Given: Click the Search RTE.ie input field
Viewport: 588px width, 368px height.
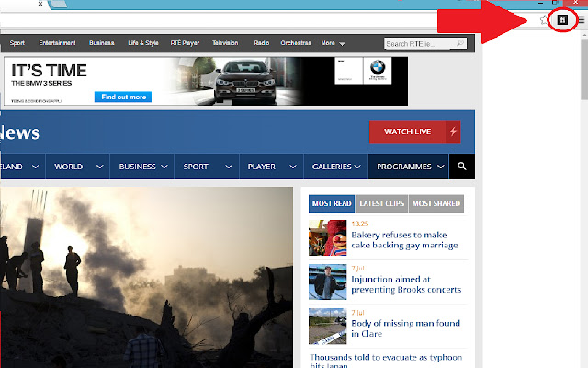Looking at the screenshot, I should 420,43.
